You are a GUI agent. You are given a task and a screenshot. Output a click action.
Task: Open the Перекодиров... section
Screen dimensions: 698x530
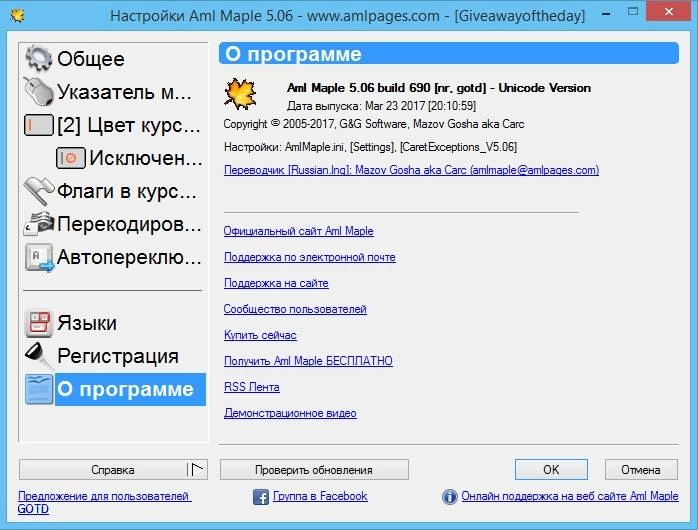click(129, 224)
